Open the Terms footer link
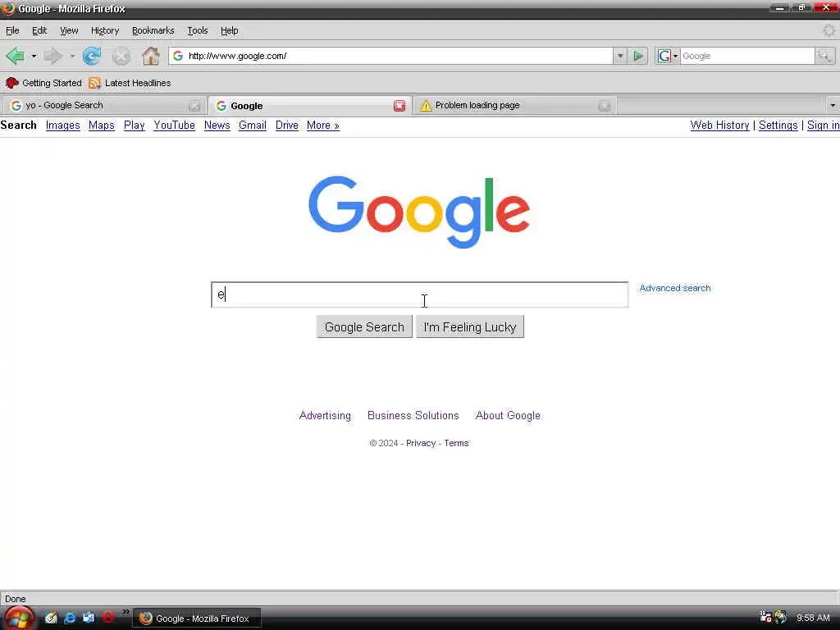 (456, 443)
